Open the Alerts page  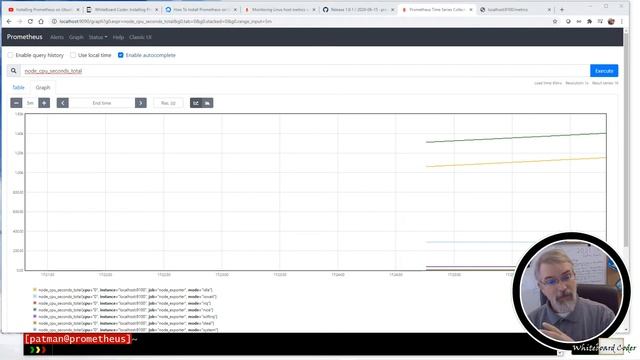pyautogui.click(x=57, y=37)
